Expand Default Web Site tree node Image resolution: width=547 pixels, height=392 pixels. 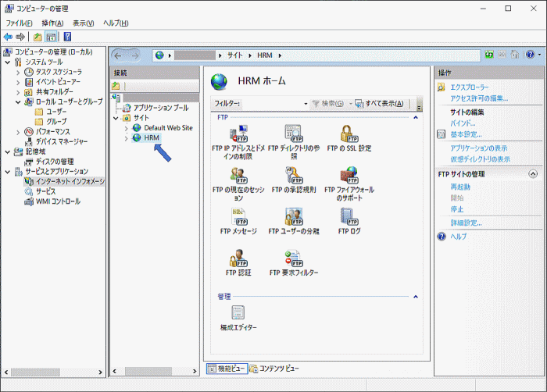coord(127,128)
